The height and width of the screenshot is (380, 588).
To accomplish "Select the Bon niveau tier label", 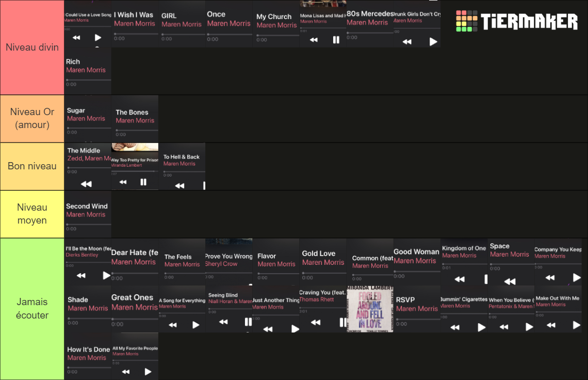I will [x=32, y=166].
